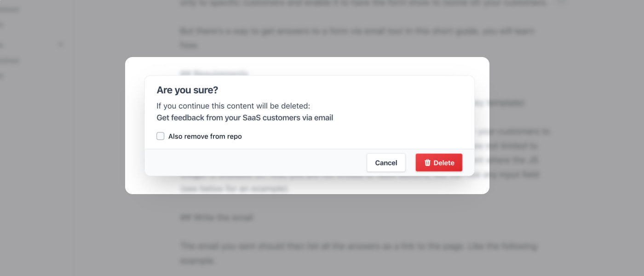Click the white margin left of the dialog
This screenshot has width=644, height=276.
pyautogui.click(x=135, y=125)
